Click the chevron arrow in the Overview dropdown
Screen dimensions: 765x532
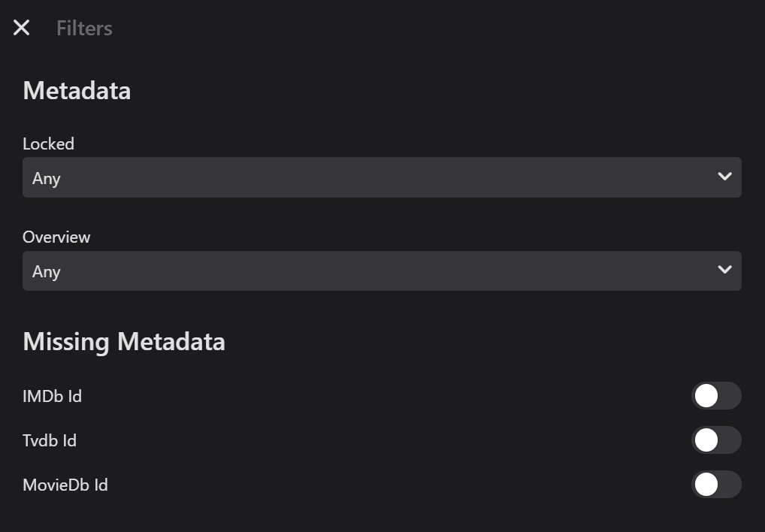coord(724,270)
